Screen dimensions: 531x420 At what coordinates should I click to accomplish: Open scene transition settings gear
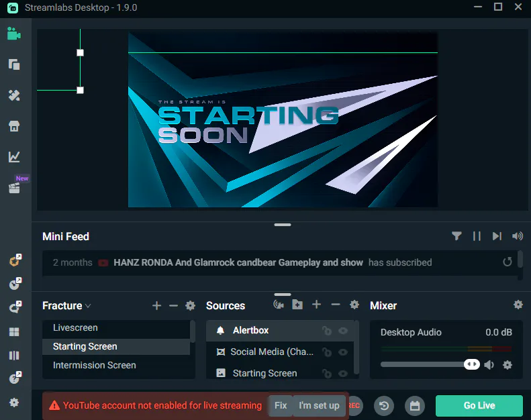[191, 306]
